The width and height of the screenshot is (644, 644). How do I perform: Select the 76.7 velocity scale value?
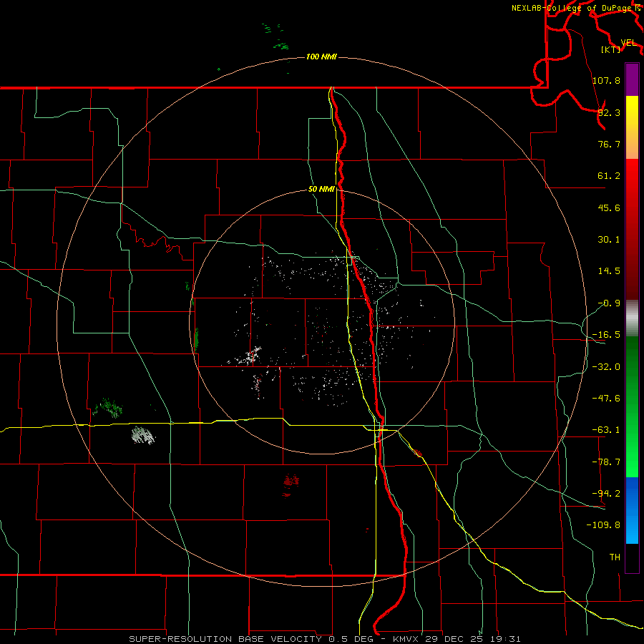click(x=609, y=144)
